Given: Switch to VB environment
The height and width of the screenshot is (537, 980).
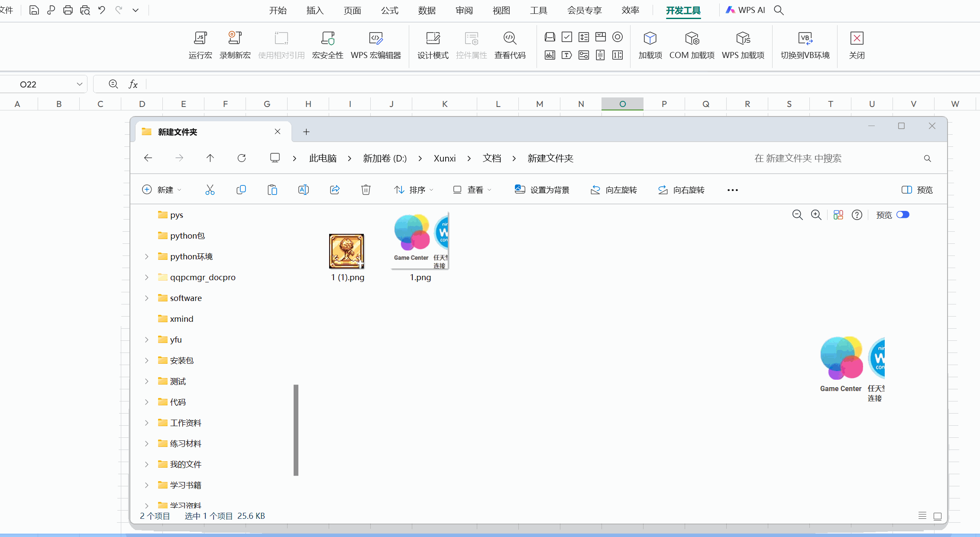Looking at the screenshot, I should tap(805, 45).
